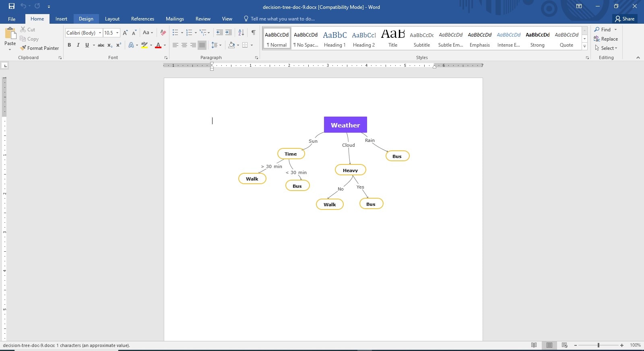Toggle underline formatting
Viewport: 644px width, 351px height.
pyautogui.click(x=87, y=45)
